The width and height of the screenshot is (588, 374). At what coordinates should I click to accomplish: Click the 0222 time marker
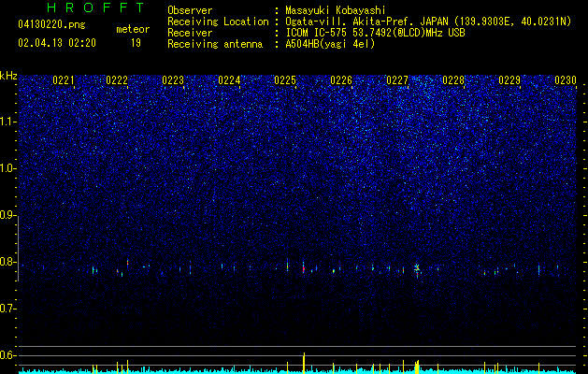coord(117,80)
